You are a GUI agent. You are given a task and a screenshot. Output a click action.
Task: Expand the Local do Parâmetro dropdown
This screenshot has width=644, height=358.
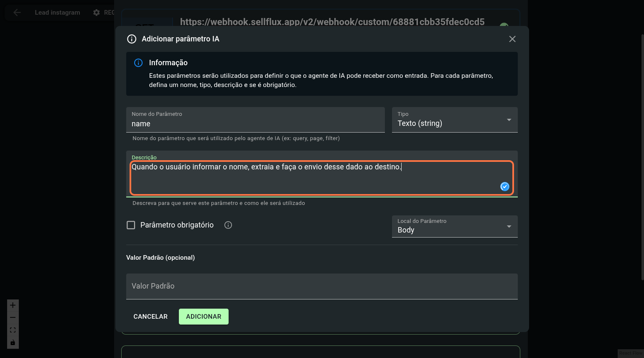pyautogui.click(x=454, y=226)
